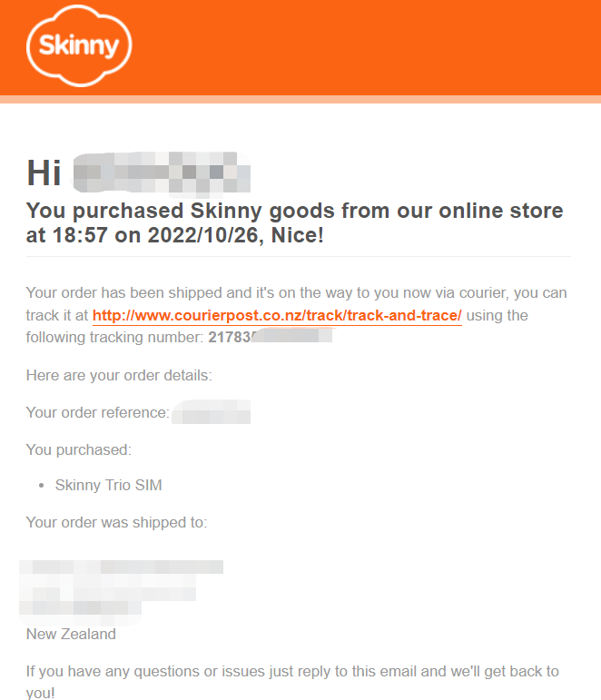Click the 'You purchased:' label
The height and width of the screenshot is (700, 601).
pyautogui.click(x=79, y=450)
